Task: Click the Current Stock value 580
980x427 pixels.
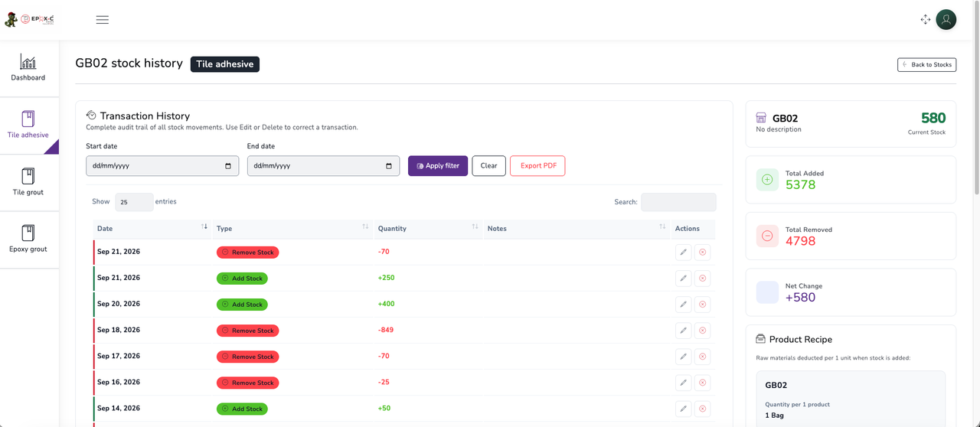Action: pyautogui.click(x=933, y=119)
